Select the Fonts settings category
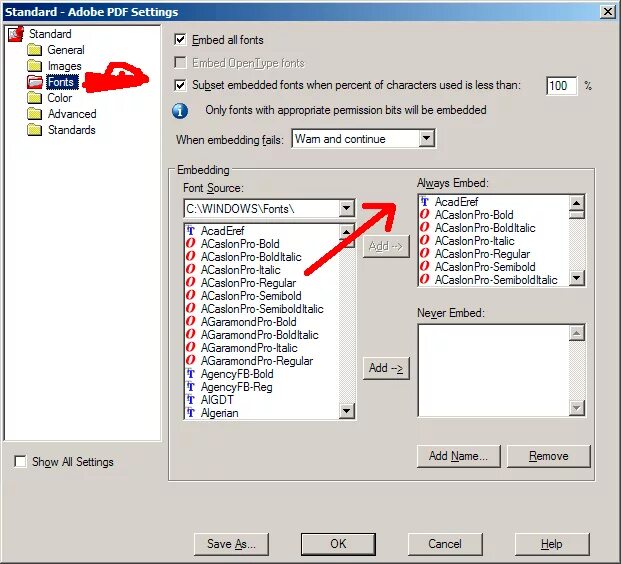Image resolution: width=621 pixels, height=564 pixels. pos(61,82)
